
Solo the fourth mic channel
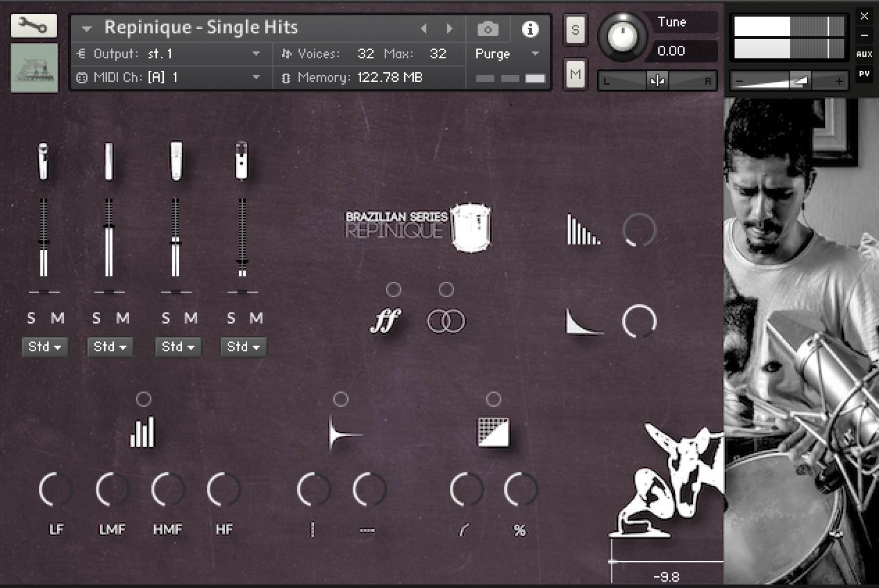point(231,319)
